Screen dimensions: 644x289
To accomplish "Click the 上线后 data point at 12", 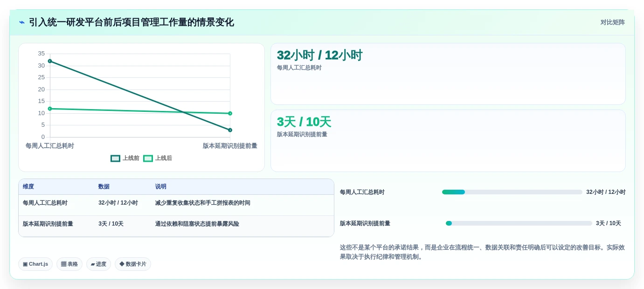I will [50, 109].
